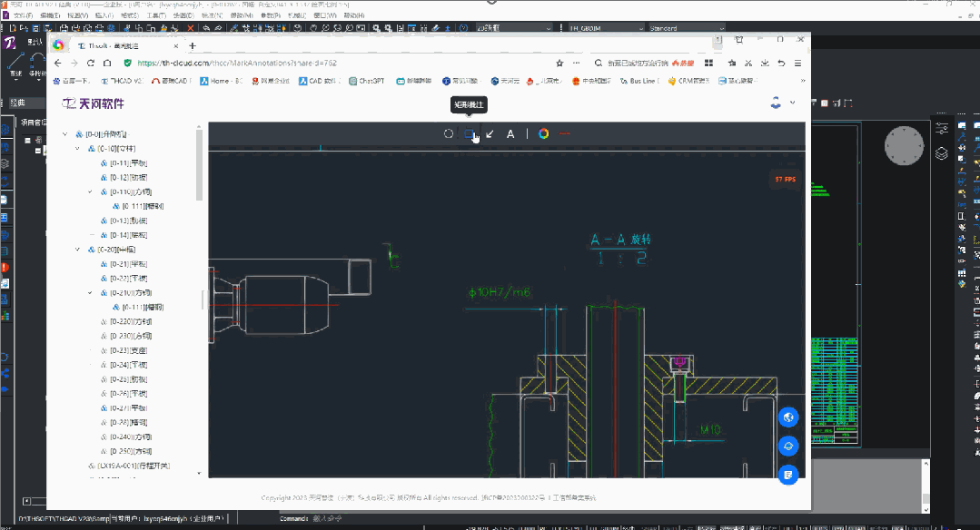
Task: Select the [LX19A-001] tree item
Action: 134,466
